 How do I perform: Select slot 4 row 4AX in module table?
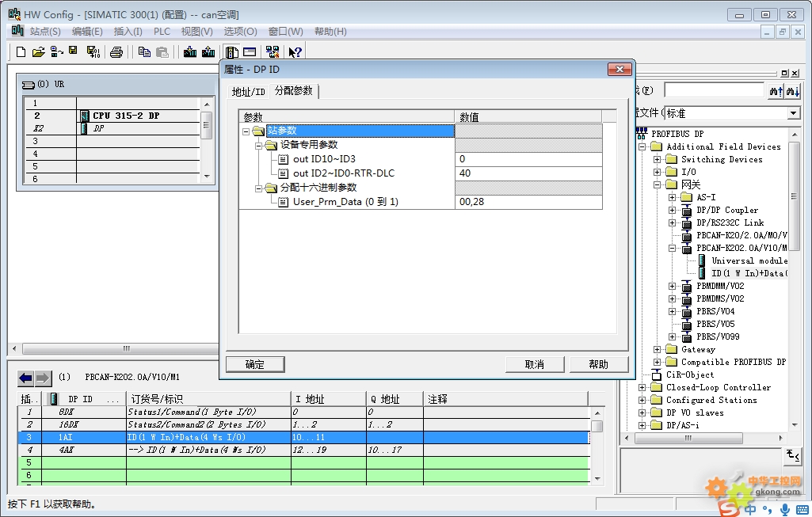pyautogui.click(x=303, y=450)
